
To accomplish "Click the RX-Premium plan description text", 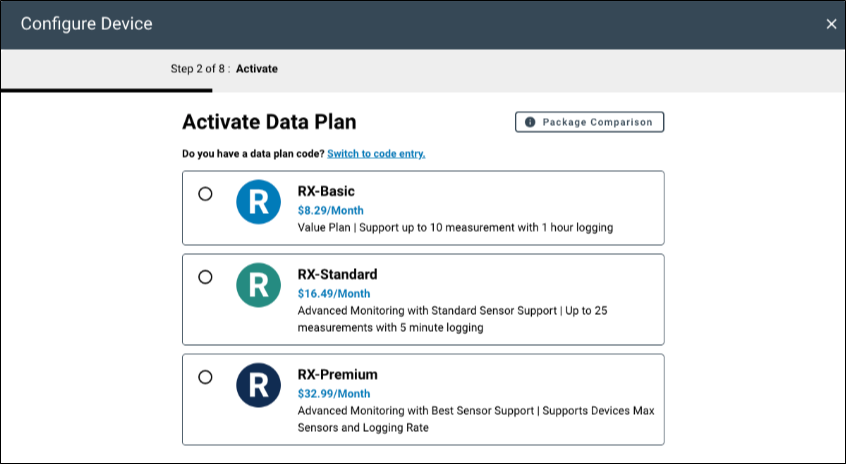I will pos(476,419).
